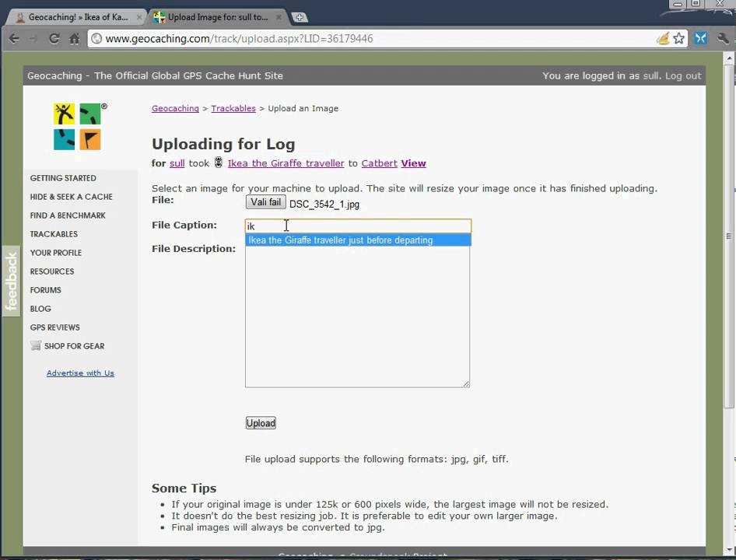Click inside the File Caption field

(358, 226)
